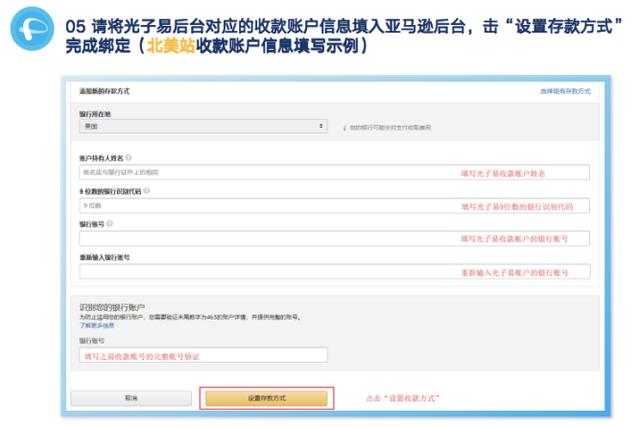
Task: Click the red note 点击“设置收款方式”
Action: 402,398
